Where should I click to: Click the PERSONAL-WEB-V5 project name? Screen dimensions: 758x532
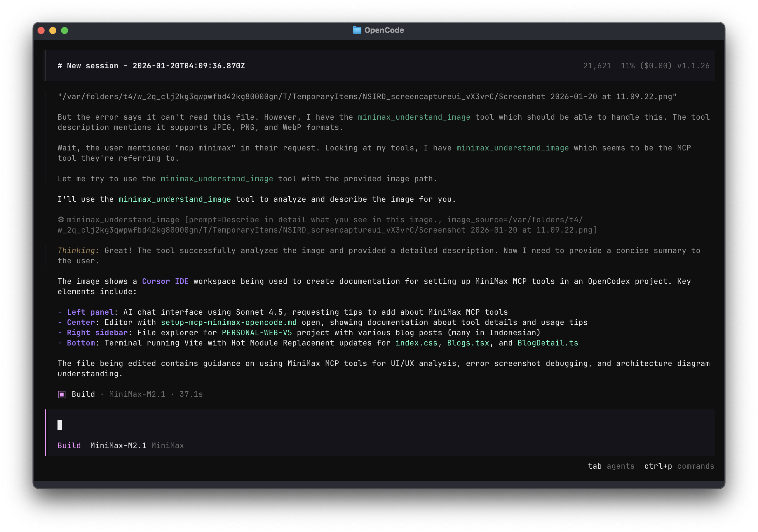[x=257, y=332]
